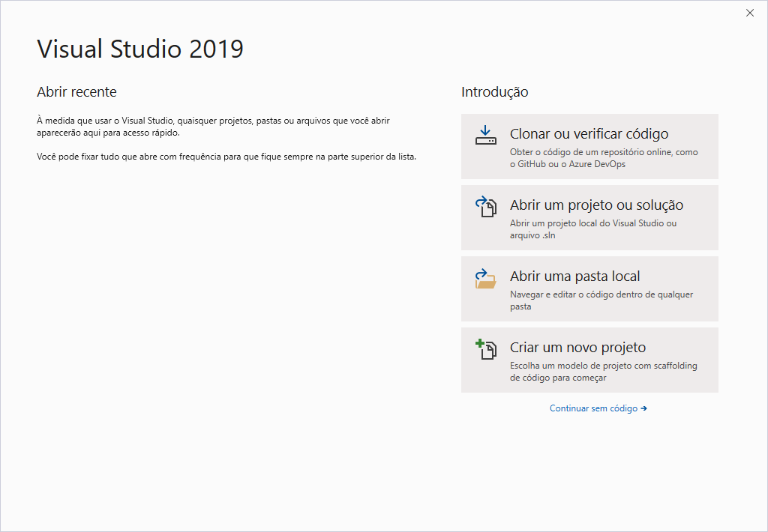
Task: Click the paragraph starting "À medida que usar o Visual Studio"
Action: tap(213, 127)
